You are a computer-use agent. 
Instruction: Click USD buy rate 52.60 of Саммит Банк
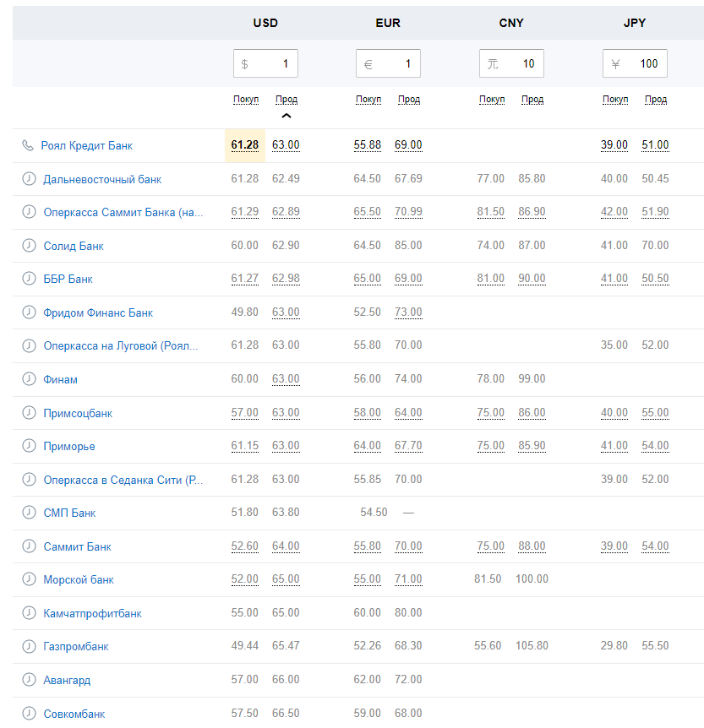coord(245,546)
